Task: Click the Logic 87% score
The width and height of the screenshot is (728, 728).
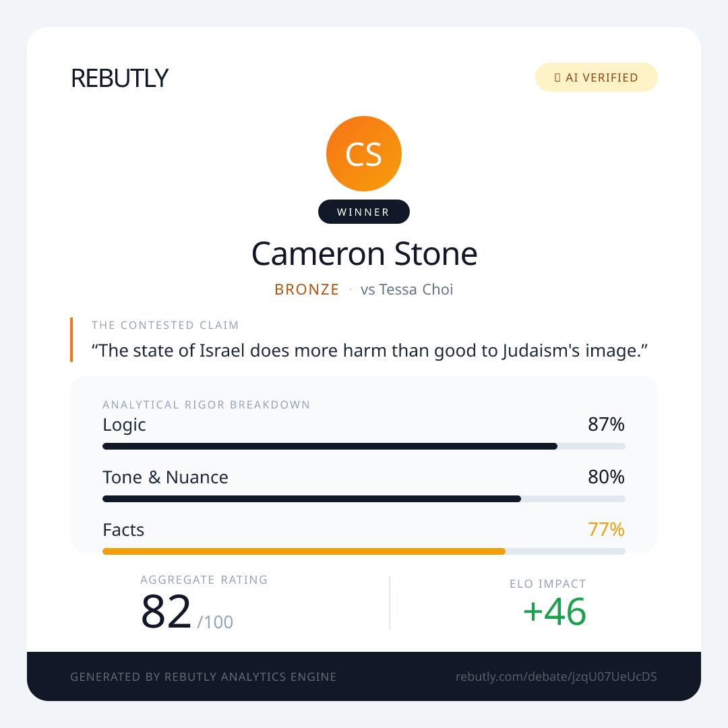Action: tap(606, 425)
